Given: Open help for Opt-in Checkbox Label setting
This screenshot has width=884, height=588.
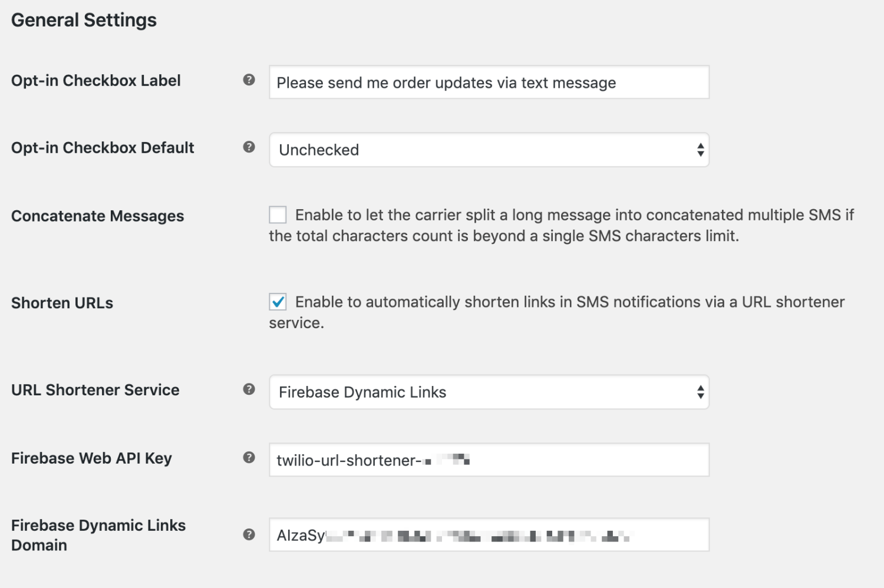Looking at the screenshot, I should coord(248,80).
